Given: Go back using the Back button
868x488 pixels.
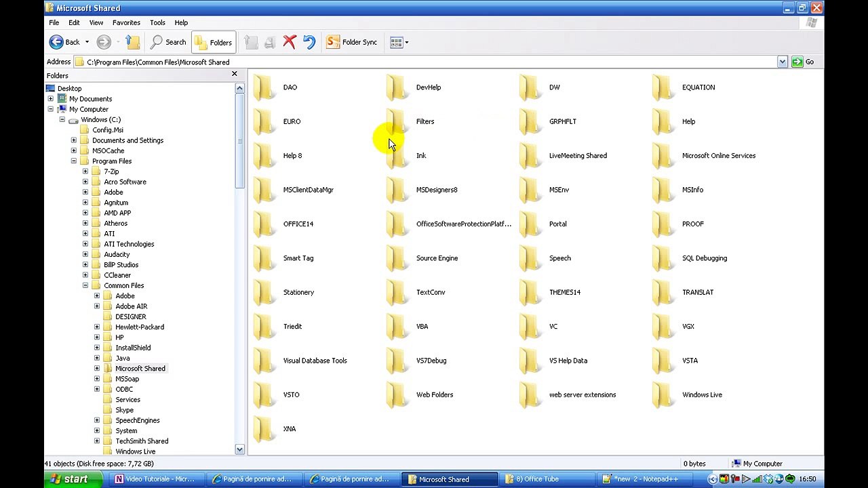Looking at the screenshot, I should [64, 42].
